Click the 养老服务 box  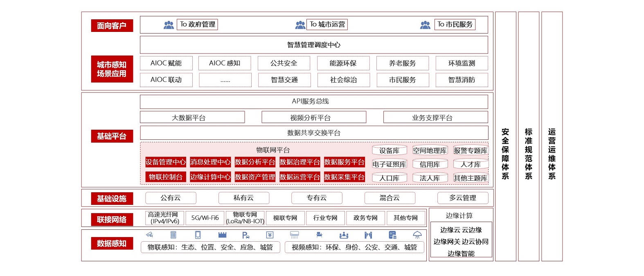pyautogui.click(x=403, y=63)
